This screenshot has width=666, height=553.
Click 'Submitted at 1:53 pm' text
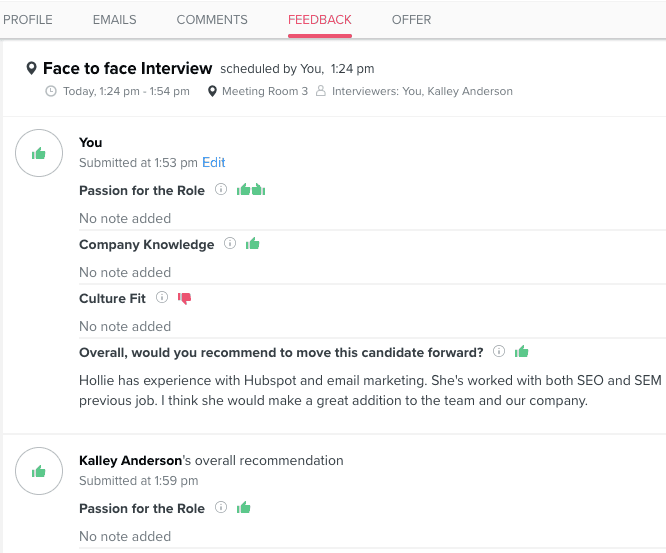138,163
